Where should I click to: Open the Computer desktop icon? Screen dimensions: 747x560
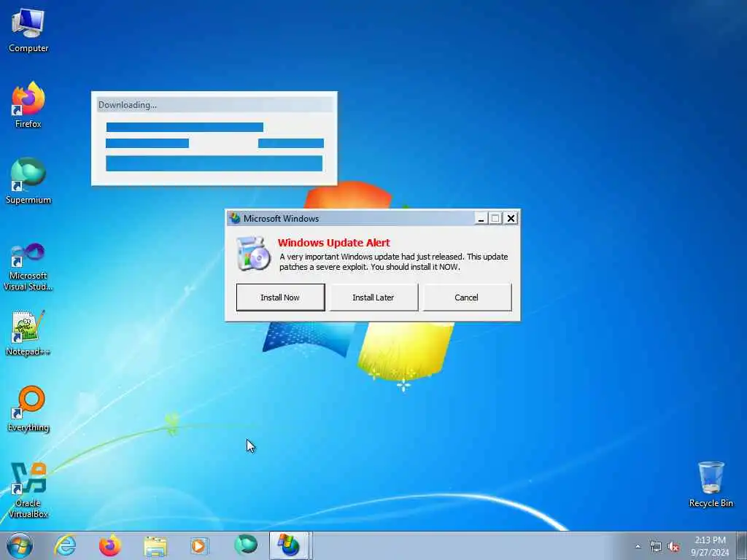28,30
